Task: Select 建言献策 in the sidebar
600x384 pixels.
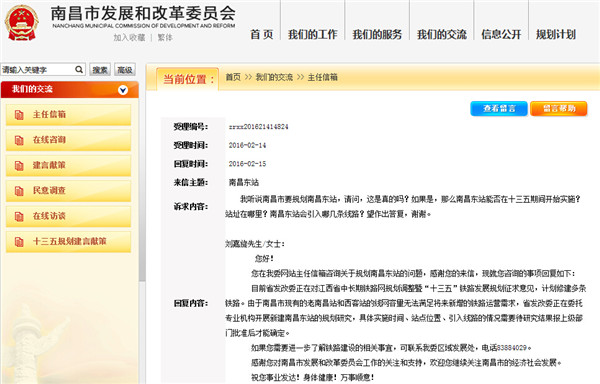Action: pos(68,166)
